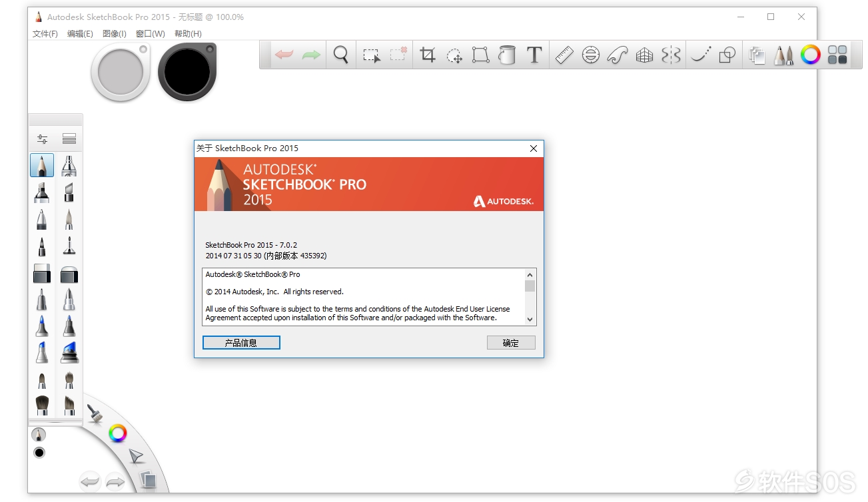
Task: Toggle the Perspective guides tool
Action: pos(644,55)
